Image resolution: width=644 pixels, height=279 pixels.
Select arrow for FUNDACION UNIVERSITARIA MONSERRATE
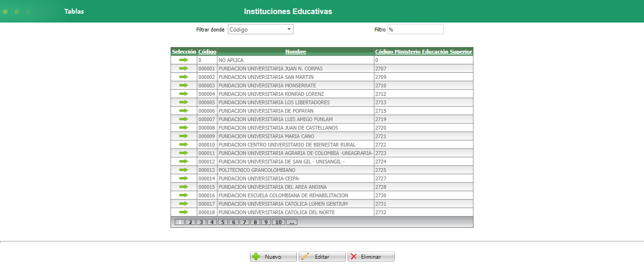[x=184, y=85]
